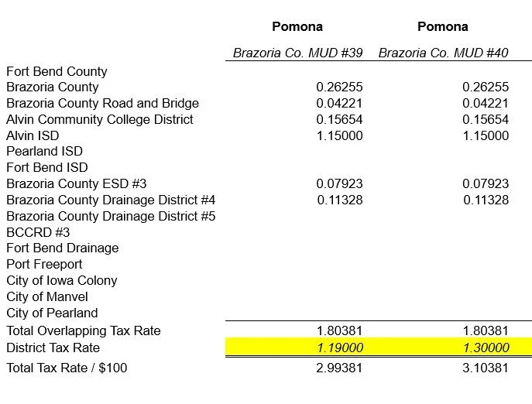Select Road and Bridge 0.04221 under MUD #40
This screenshot has width=532, height=404.
[x=486, y=103]
